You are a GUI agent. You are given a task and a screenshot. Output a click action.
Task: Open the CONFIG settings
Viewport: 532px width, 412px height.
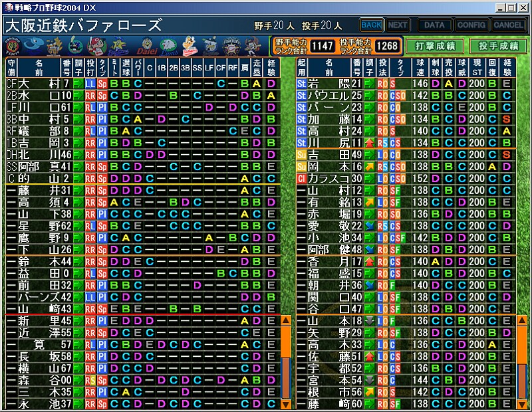pos(471,25)
